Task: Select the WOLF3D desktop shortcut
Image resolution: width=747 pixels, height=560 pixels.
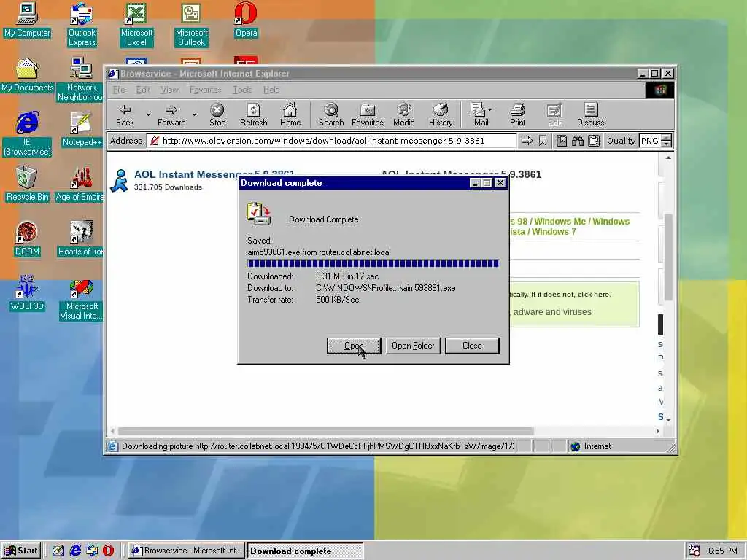Action: (27, 293)
